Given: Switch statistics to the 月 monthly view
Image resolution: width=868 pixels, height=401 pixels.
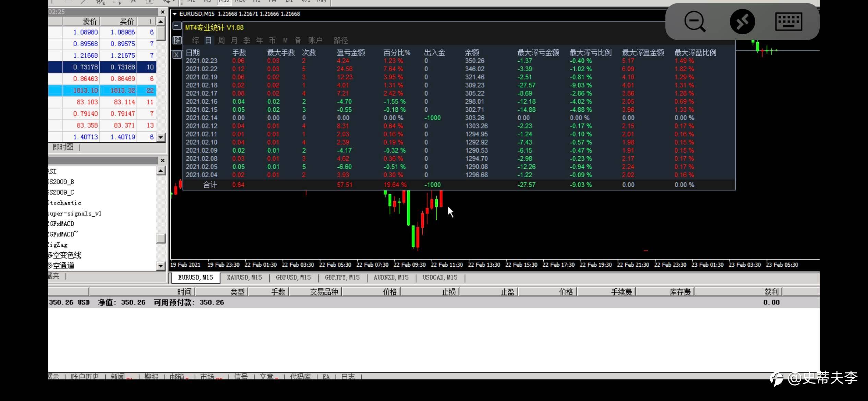Looking at the screenshot, I should click(234, 40).
